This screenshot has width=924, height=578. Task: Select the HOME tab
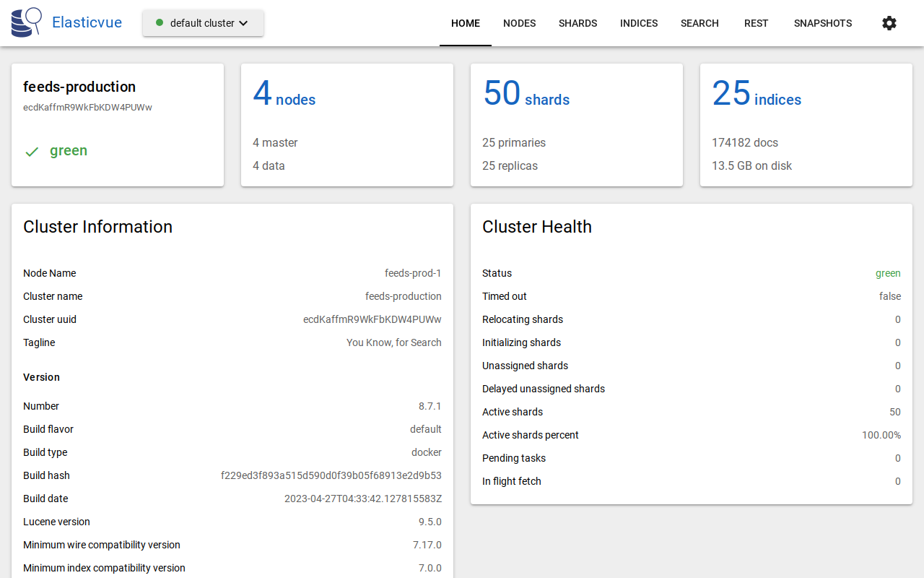tap(465, 22)
